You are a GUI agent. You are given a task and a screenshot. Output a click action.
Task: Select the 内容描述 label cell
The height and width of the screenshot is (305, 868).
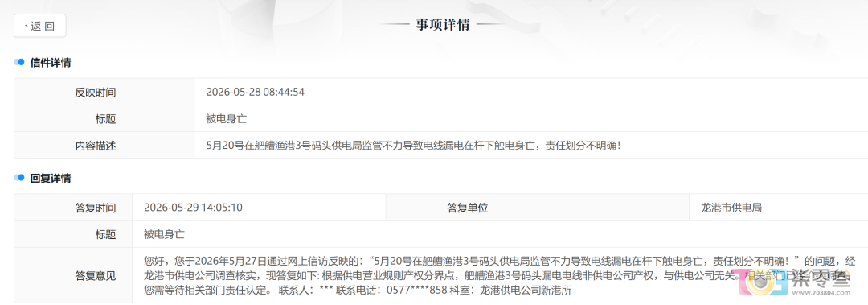click(x=104, y=146)
